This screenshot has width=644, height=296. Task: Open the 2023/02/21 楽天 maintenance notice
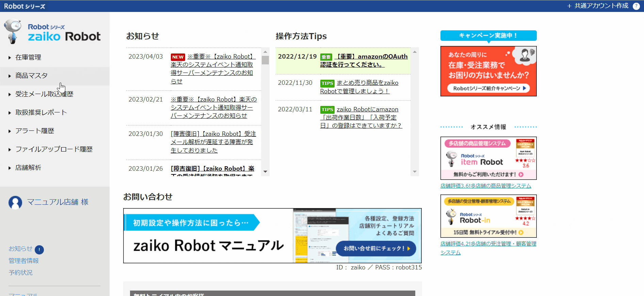coord(214,108)
